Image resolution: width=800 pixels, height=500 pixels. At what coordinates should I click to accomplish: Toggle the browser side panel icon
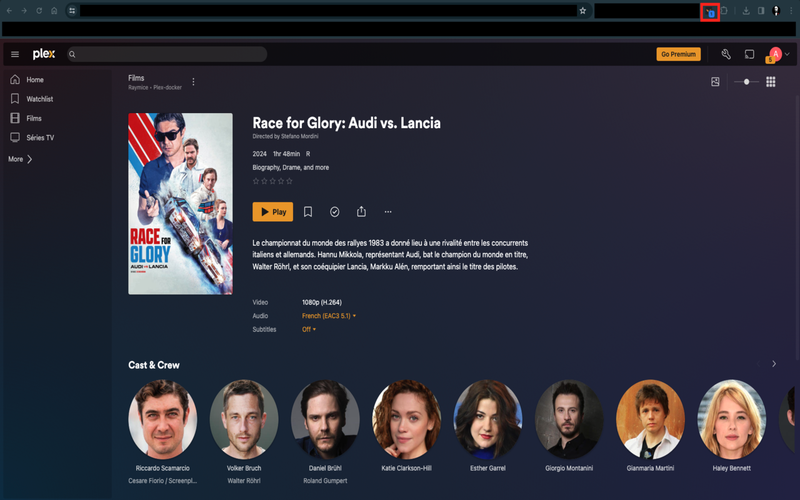coord(761,10)
